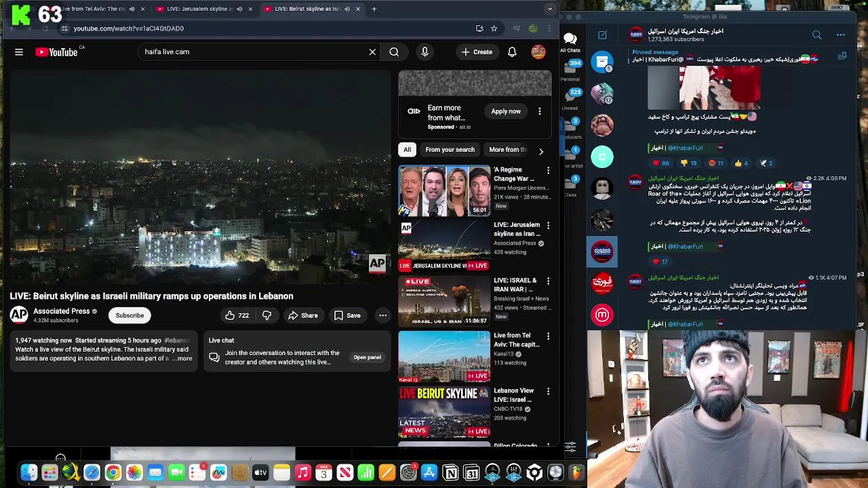Bookmark this page with the star icon

[494, 28]
